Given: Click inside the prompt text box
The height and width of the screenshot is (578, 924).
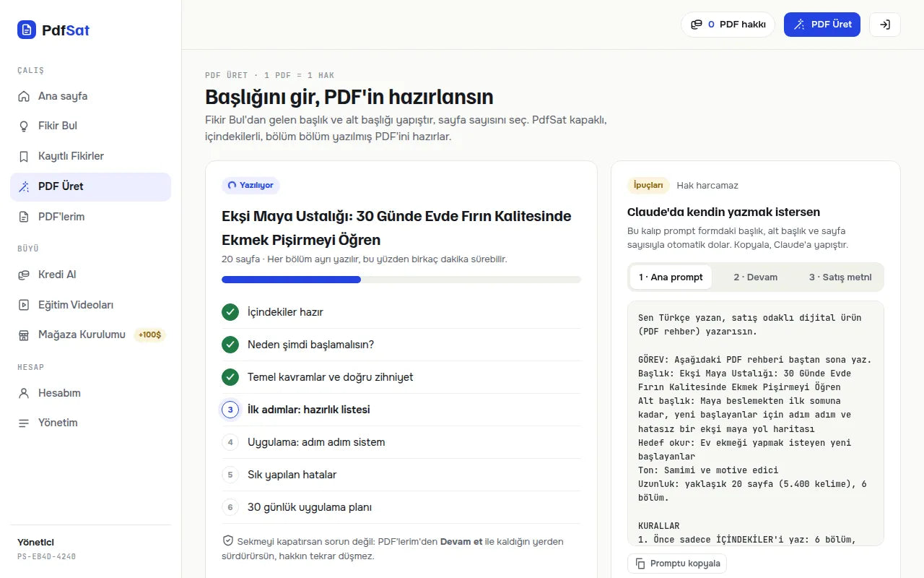Looking at the screenshot, I should (x=756, y=423).
